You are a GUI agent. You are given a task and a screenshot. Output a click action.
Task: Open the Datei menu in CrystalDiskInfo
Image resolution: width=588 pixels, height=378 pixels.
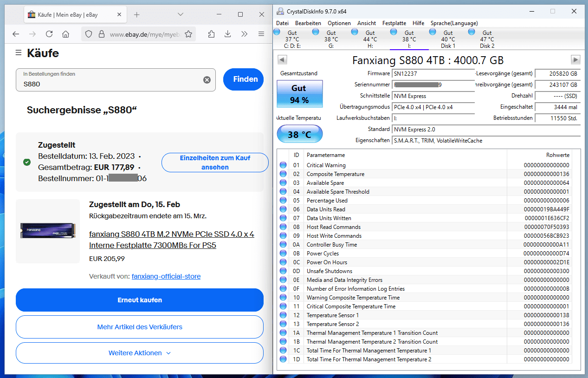tap(282, 23)
